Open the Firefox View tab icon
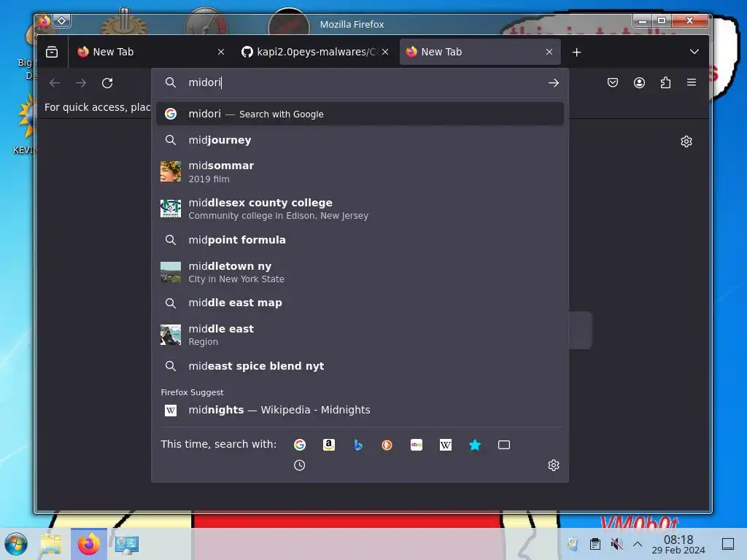The width and height of the screenshot is (747, 560). coord(52,52)
